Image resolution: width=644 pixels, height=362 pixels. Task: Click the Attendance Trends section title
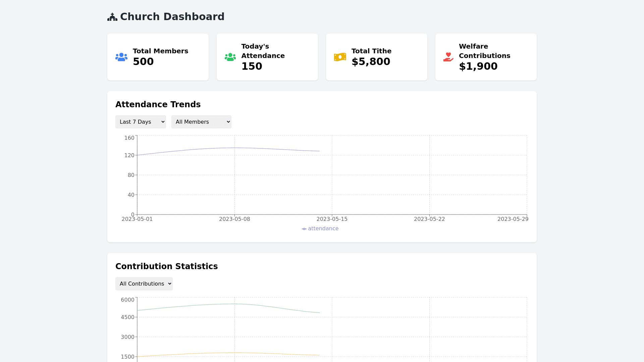pyautogui.click(x=158, y=105)
